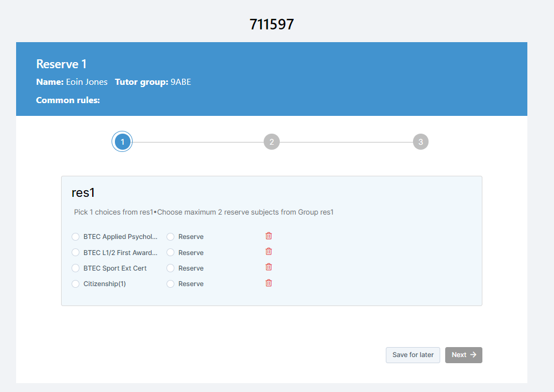The image size is (554, 392).
Task: Click the Common rules label
Action: 68,100
